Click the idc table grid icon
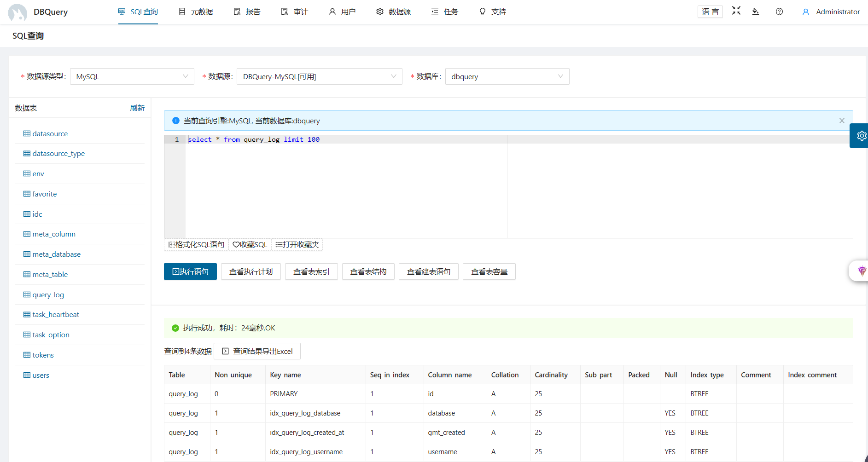Image resolution: width=868 pixels, height=462 pixels. 27,214
